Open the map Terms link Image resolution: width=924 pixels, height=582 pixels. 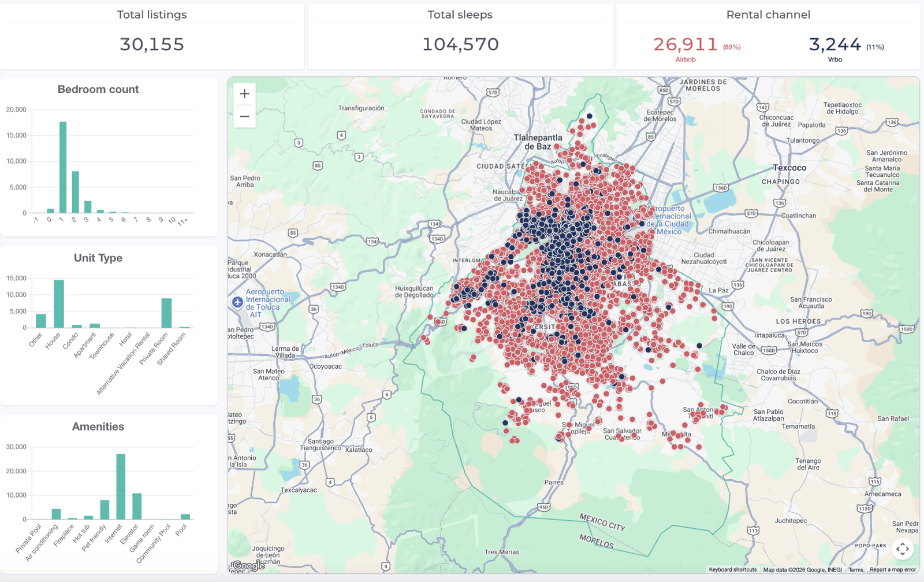[855, 569]
